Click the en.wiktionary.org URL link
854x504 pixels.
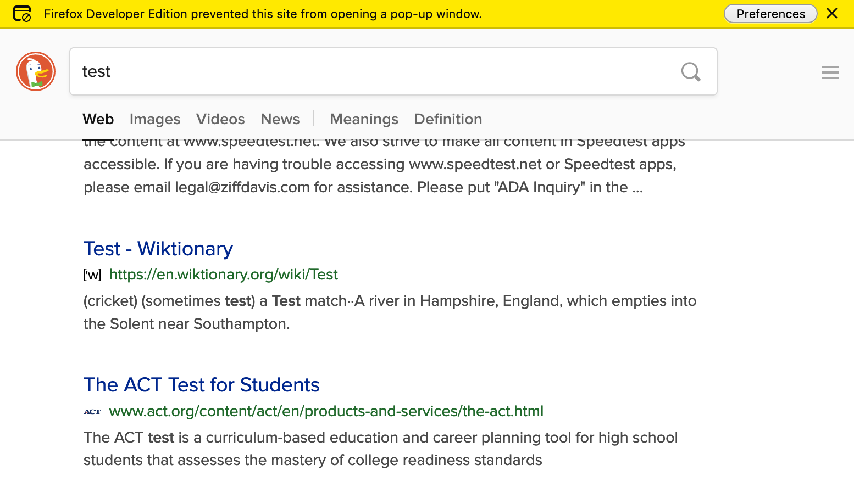[x=223, y=274]
